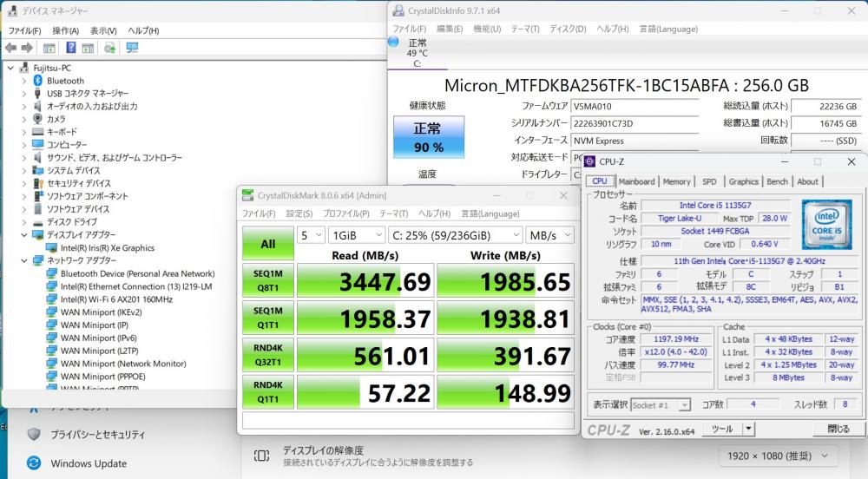Click the scan hardware monitor icon in Device Manager toolbar
The image size is (868, 479).
132,48
